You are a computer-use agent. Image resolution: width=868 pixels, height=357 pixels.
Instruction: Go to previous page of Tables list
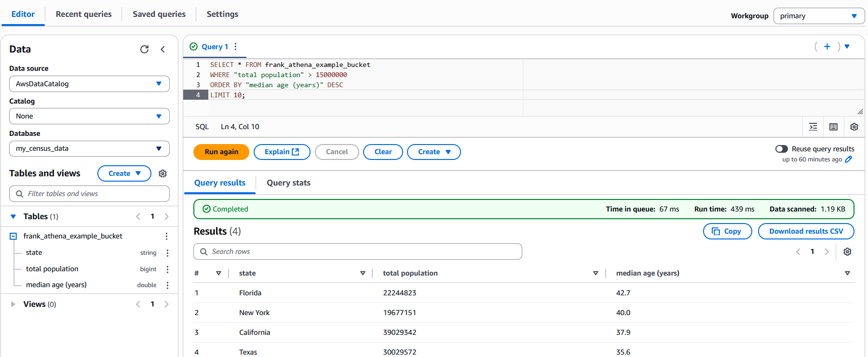click(x=138, y=216)
